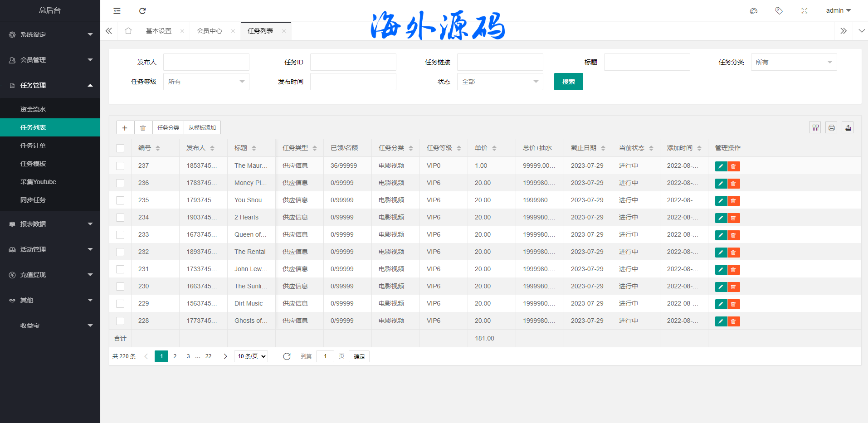Click the 发布时间 input field
This screenshot has width=868, height=423.
pos(353,82)
